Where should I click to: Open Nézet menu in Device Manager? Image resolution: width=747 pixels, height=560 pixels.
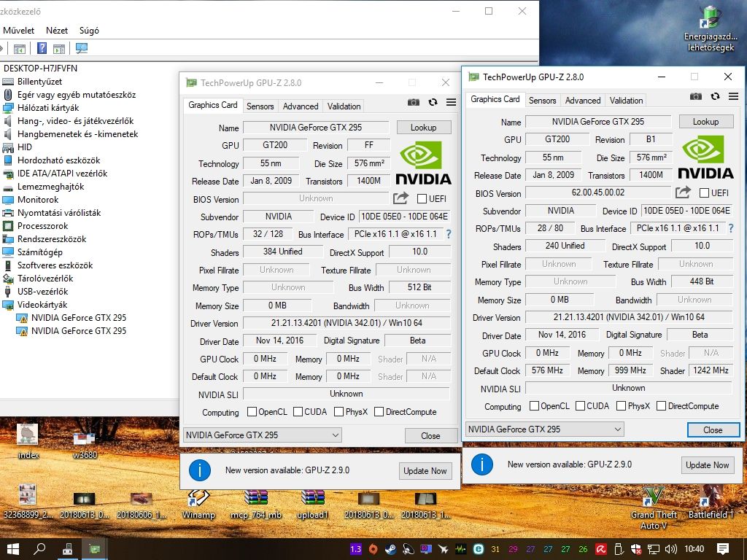(57, 31)
